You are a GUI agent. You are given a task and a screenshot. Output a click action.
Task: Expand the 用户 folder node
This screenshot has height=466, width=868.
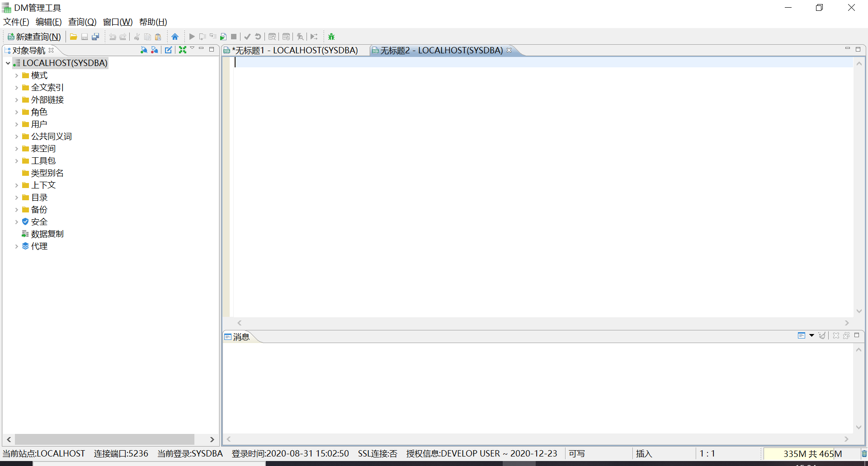[x=17, y=124]
